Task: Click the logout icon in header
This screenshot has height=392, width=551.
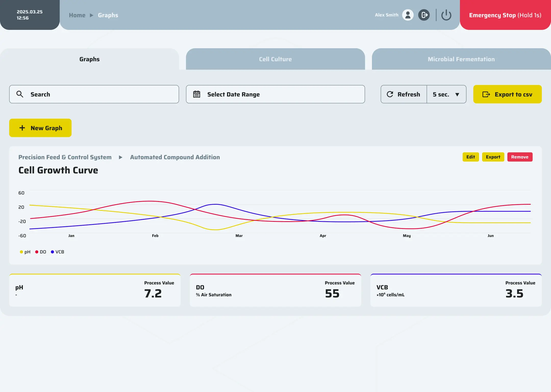Action: coord(424,15)
